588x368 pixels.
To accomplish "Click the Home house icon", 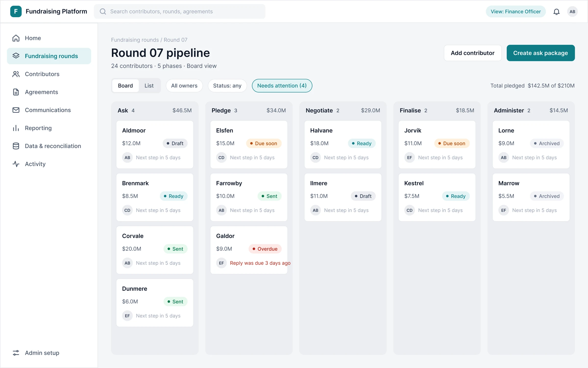I will 16,38.
